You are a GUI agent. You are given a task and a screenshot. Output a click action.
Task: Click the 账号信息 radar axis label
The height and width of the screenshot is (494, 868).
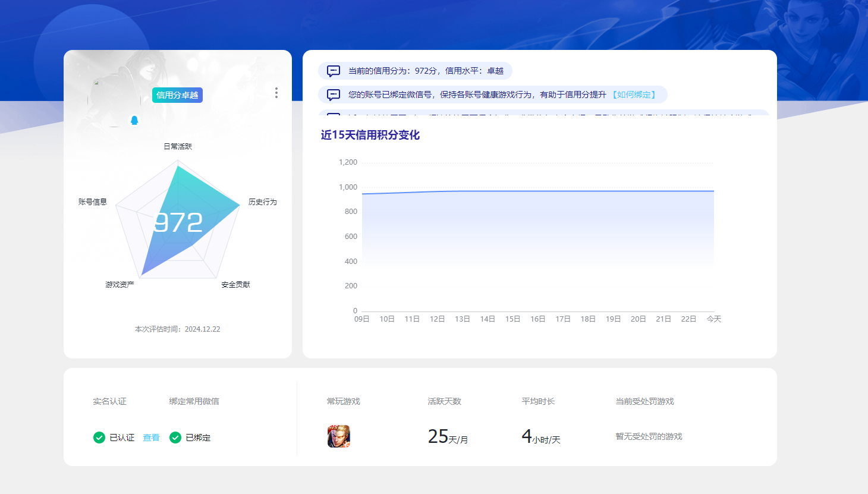point(93,202)
